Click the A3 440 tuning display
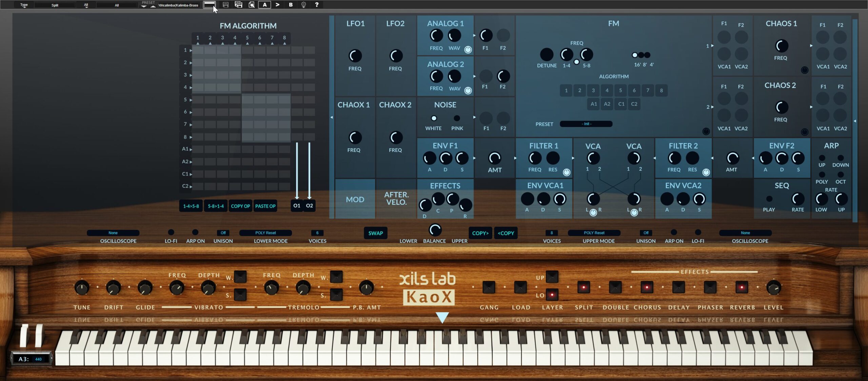The image size is (868, 381). [31, 359]
